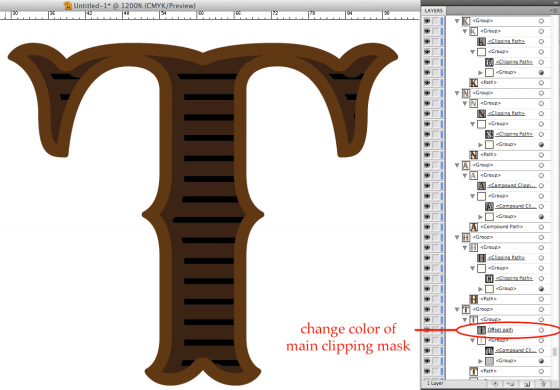The height and width of the screenshot is (390, 560).
Task: Click the Untitled-1 document title
Action: coord(135,6)
